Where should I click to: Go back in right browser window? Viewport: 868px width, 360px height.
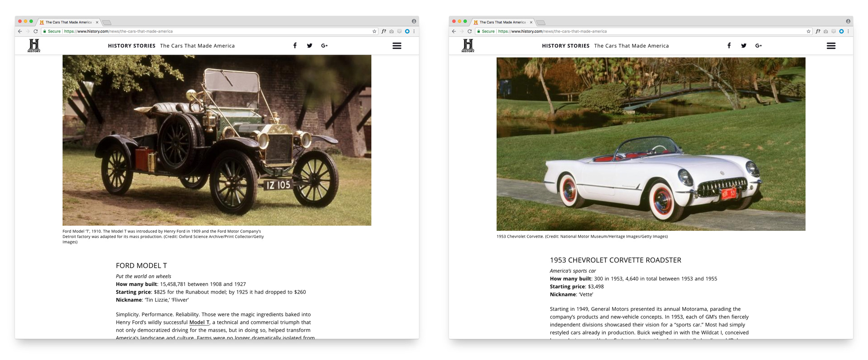click(x=454, y=31)
